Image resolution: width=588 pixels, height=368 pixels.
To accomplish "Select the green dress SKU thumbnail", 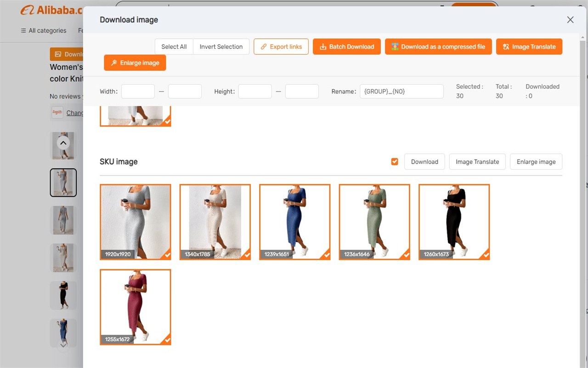I will coord(374,222).
